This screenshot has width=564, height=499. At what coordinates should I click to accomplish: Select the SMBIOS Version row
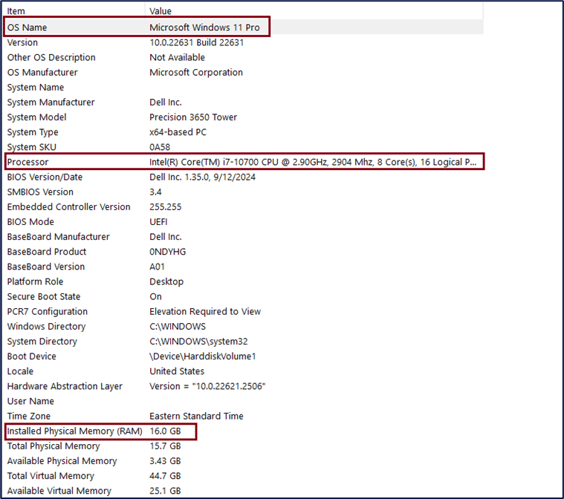[243, 192]
